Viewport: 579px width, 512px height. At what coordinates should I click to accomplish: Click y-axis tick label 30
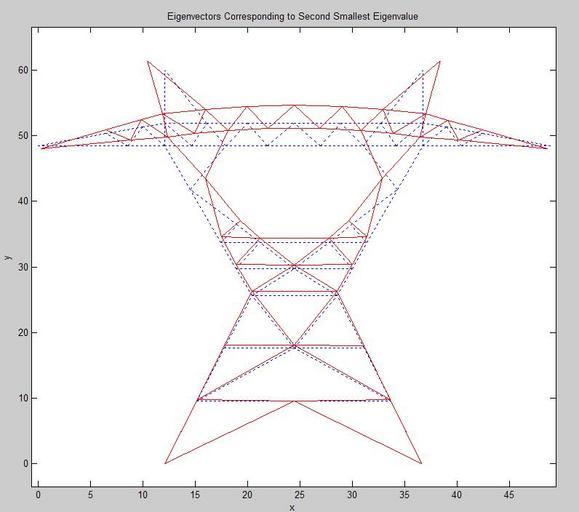(23, 267)
